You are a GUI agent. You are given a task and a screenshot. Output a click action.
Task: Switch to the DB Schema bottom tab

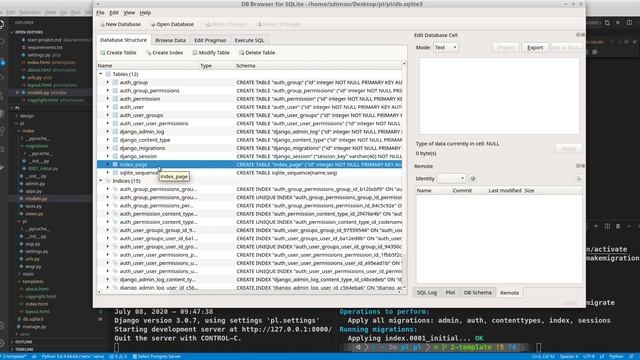[478, 293]
